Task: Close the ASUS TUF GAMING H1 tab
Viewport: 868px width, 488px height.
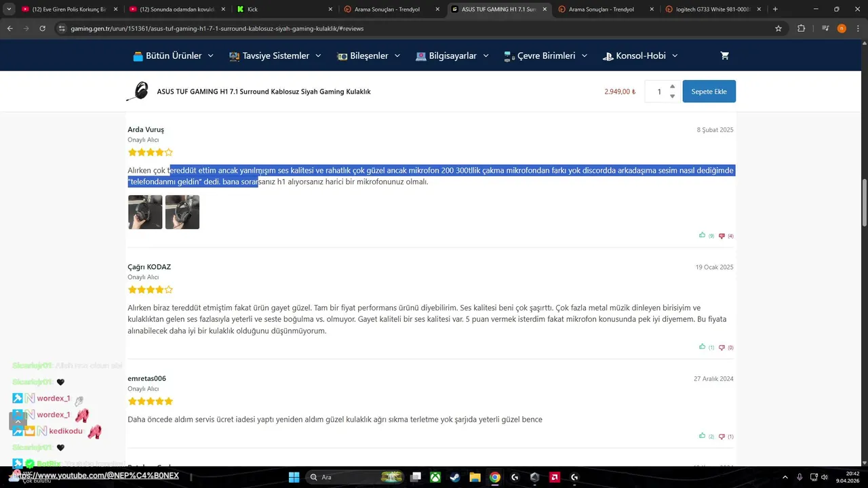Action: 545,9
